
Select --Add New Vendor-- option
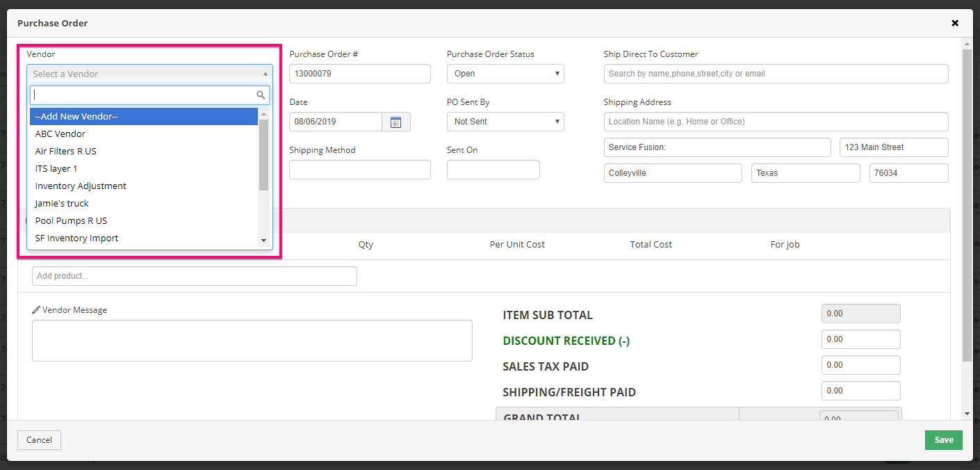point(143,117)
